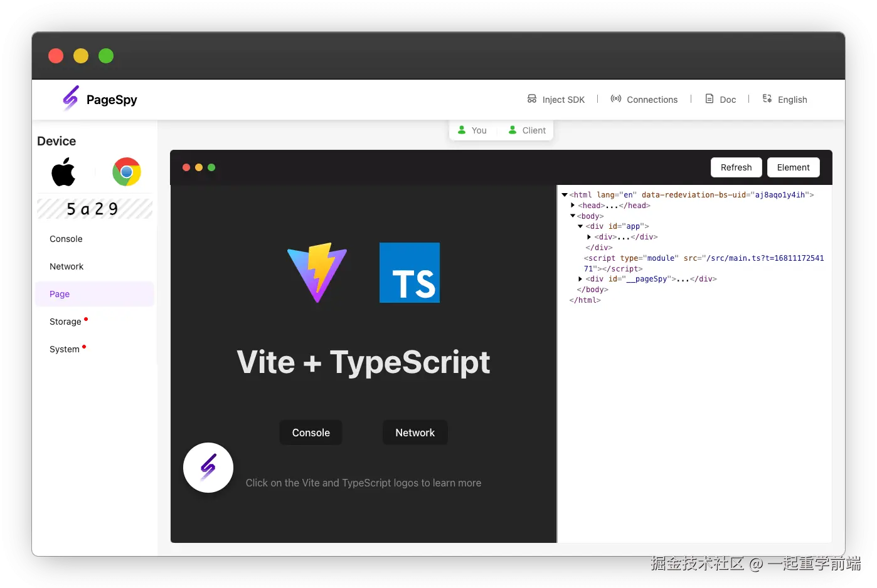Viewport: 877px width, 588px height.
Task: Click the Vite logo
Action: pyautogui.click(x=317, y=273)
